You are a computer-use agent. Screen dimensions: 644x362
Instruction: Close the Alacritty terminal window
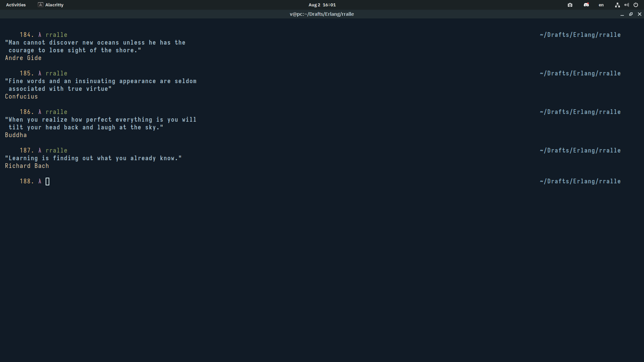pos(639,14)
